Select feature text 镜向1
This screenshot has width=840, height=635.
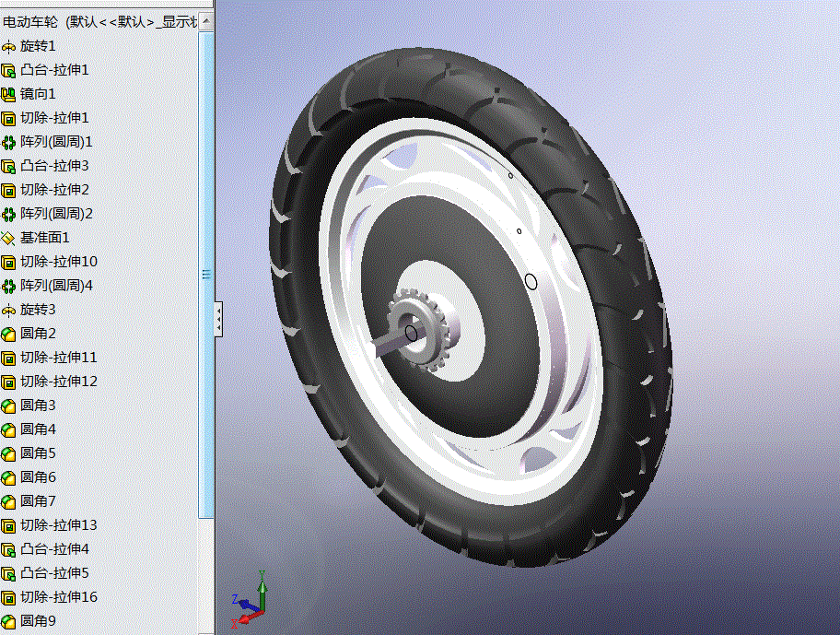pos(38,94)
